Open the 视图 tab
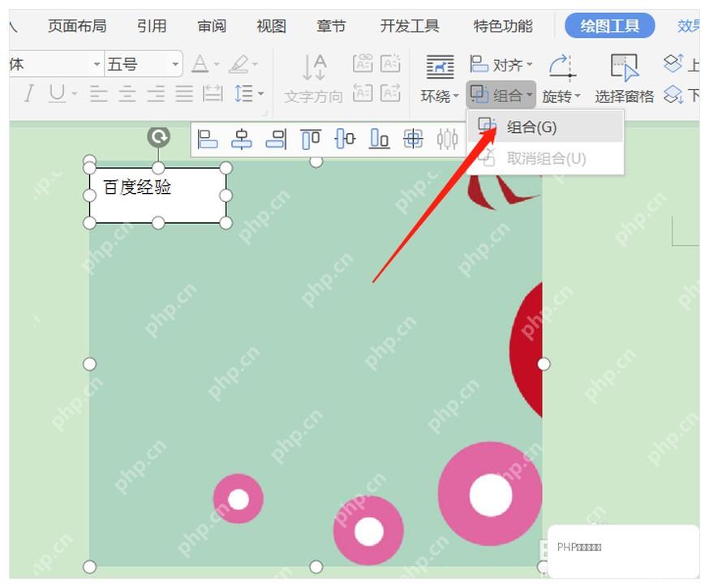The height and width of the screenshot is (588, 709). click(x=271, y=26)
